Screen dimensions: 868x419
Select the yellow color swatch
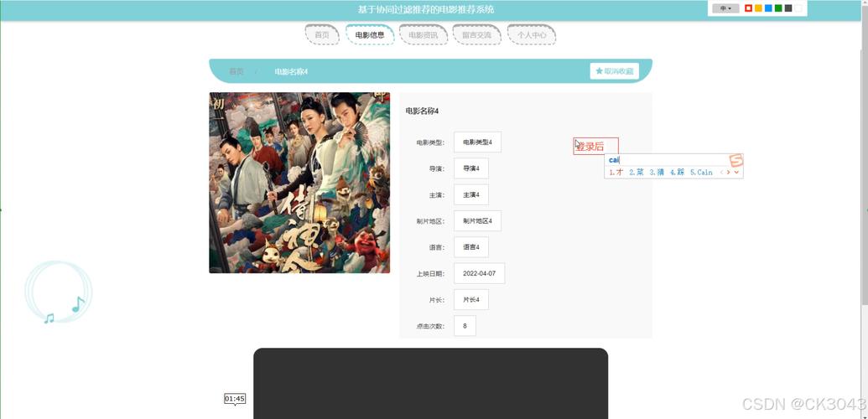pyautogui.click(x=758, y=8)
